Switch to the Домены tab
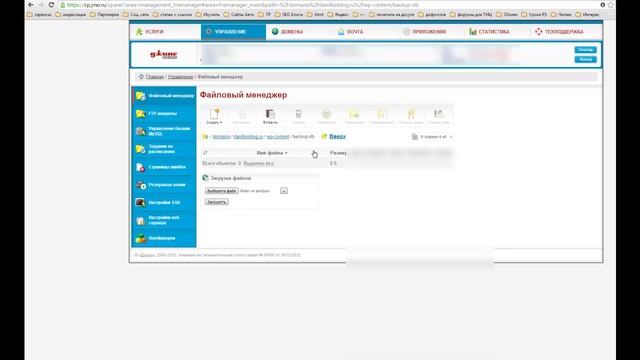Screen dimensions: 640x360 (287, 32)
